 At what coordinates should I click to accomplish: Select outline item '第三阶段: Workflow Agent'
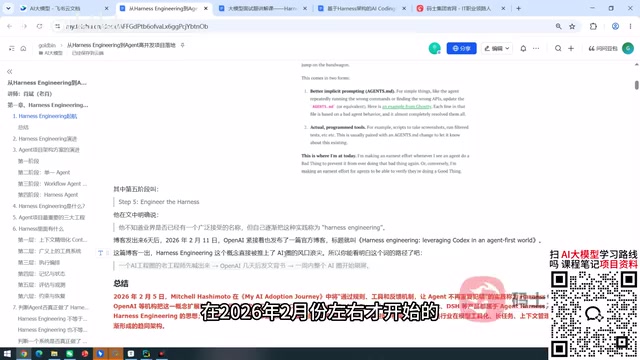[x=52, y=184]
